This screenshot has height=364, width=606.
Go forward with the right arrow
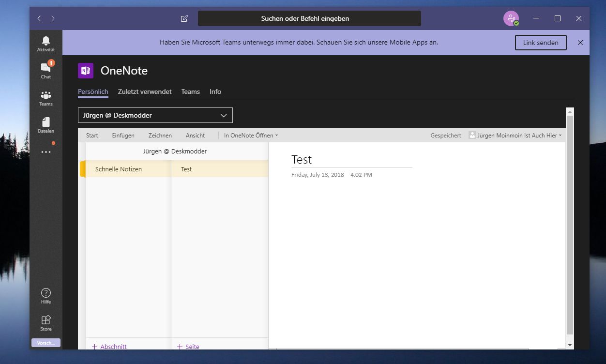tap(53, 18)
